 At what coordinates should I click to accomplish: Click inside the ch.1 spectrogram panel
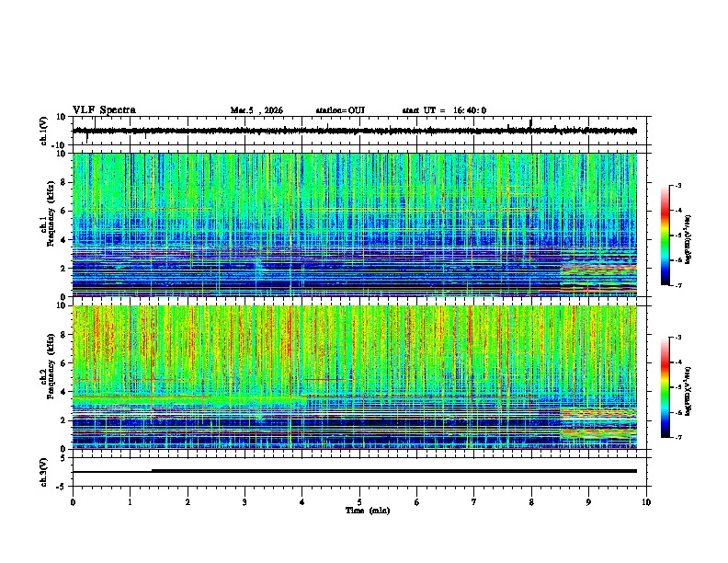[355, 224]
